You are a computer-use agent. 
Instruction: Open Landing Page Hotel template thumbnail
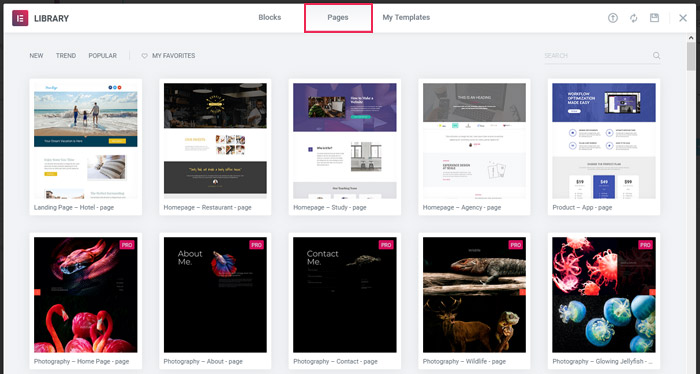click(x=86, y=141)
